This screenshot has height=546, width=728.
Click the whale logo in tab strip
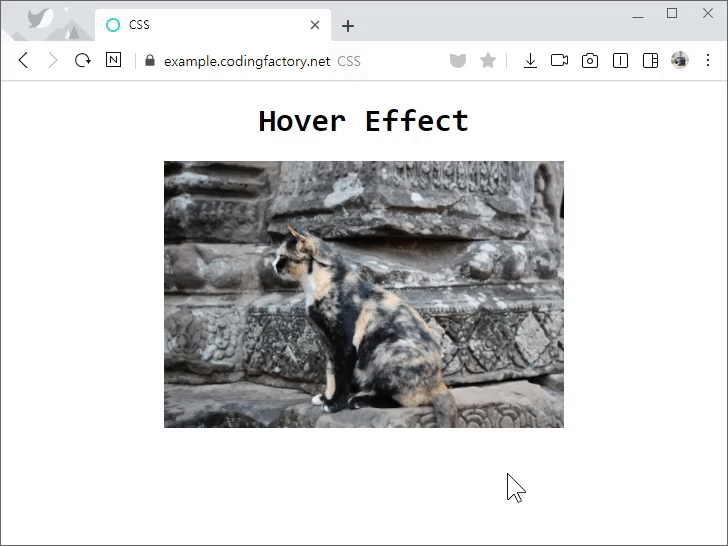(40, 19)
